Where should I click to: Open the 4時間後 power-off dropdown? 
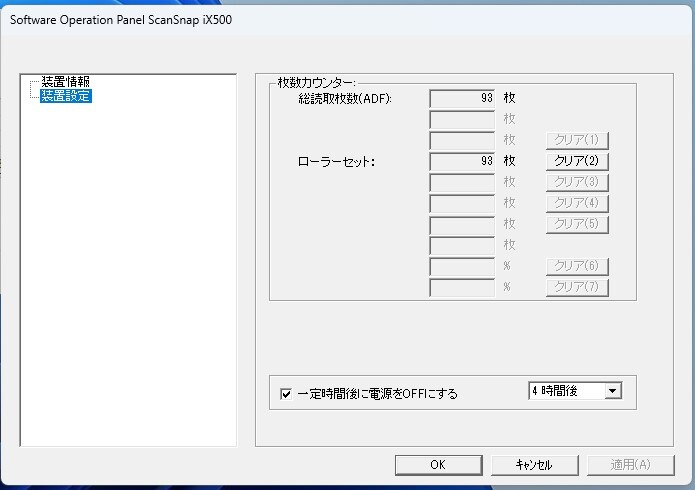click(613, 391)
